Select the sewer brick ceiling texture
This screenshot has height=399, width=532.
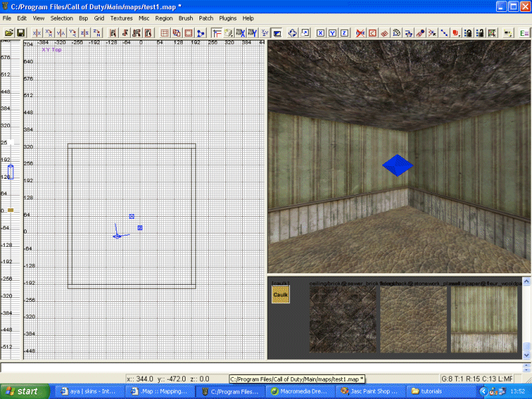click(x=342, y=319)
